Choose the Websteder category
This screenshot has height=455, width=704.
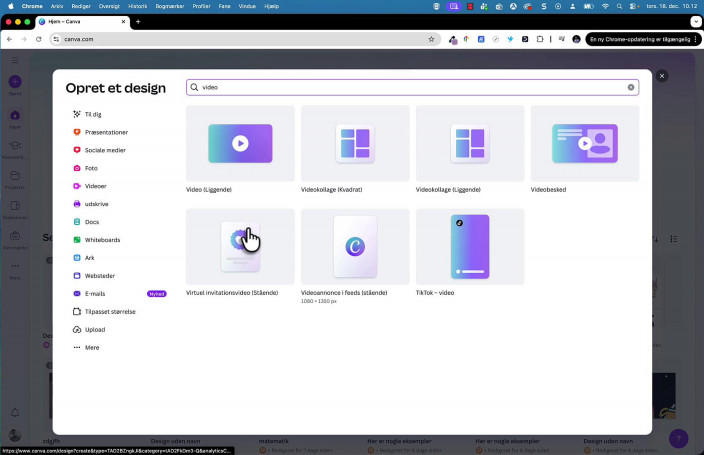point(100,276)
